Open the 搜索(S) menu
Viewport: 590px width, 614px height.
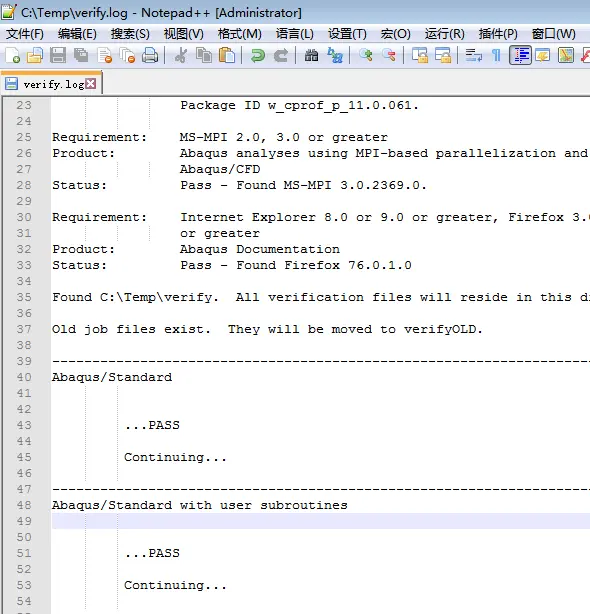pyautogui.click(x=130, y=34)
